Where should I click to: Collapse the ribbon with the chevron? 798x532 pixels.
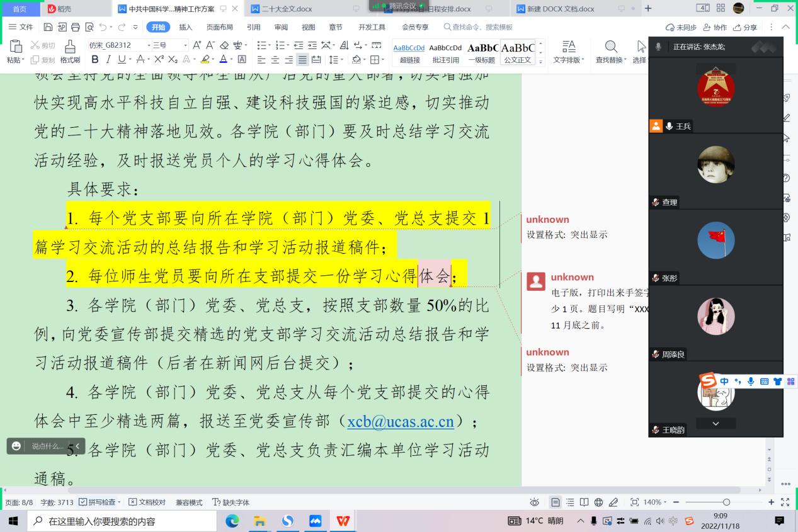click(x=785, y=27)
